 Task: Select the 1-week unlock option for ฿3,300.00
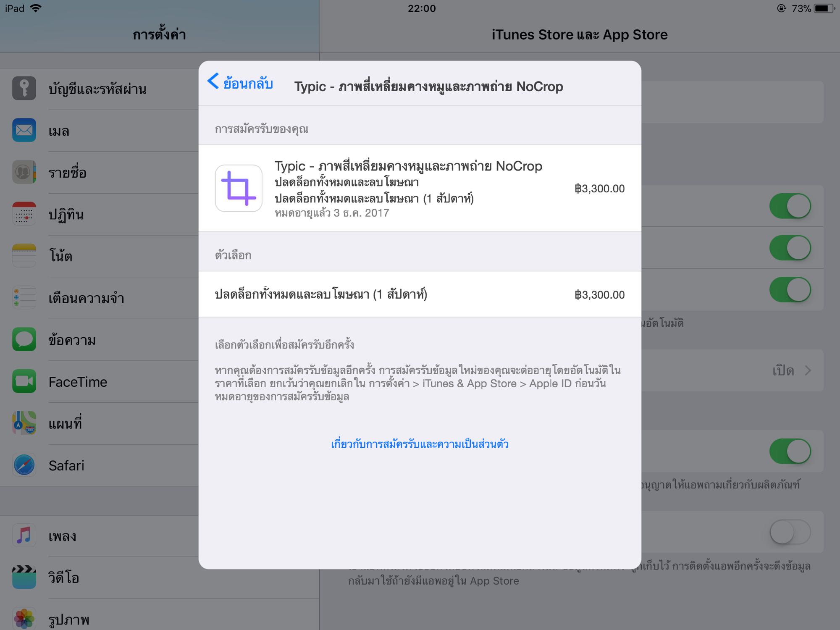tap(420, 294)
